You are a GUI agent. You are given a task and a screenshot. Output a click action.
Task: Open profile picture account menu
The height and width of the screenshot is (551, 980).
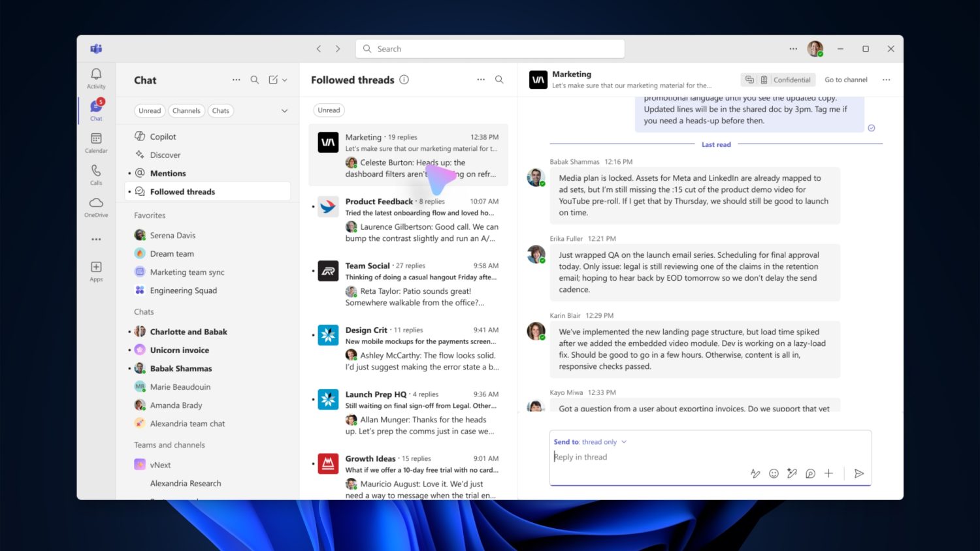click(815, 49)
